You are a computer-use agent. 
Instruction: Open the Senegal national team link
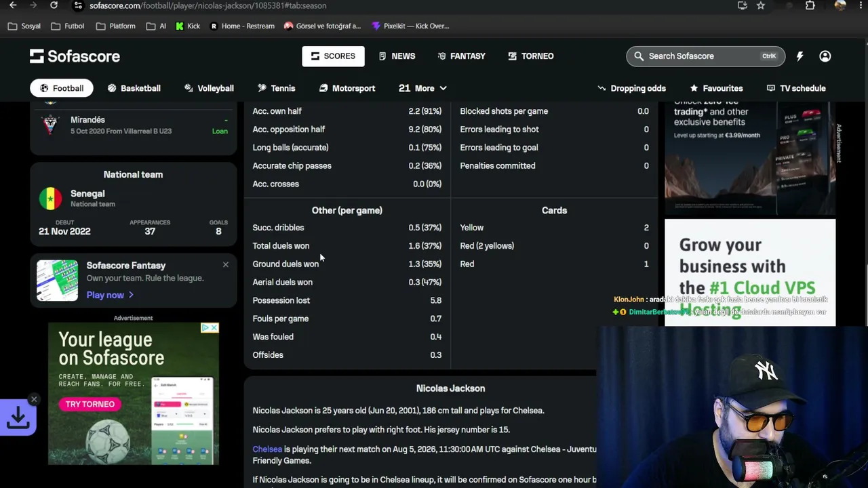pos(87,194)
